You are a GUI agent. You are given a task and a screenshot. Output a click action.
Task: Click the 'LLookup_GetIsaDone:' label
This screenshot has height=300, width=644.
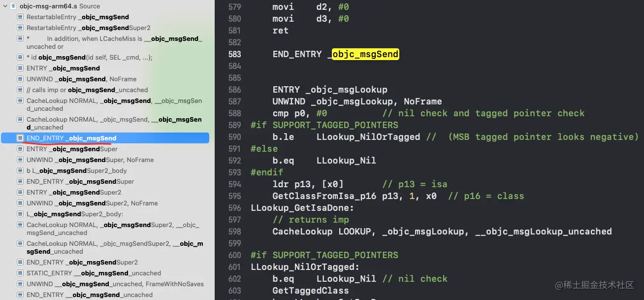coord(302,208)
